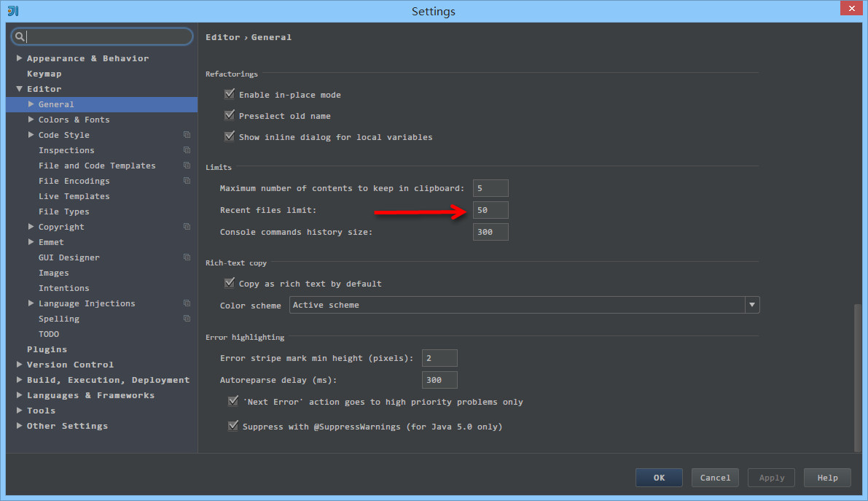Open the Plugins settings page
The height and width of the screenshot is (501, 868).
[x=47, y=349]
